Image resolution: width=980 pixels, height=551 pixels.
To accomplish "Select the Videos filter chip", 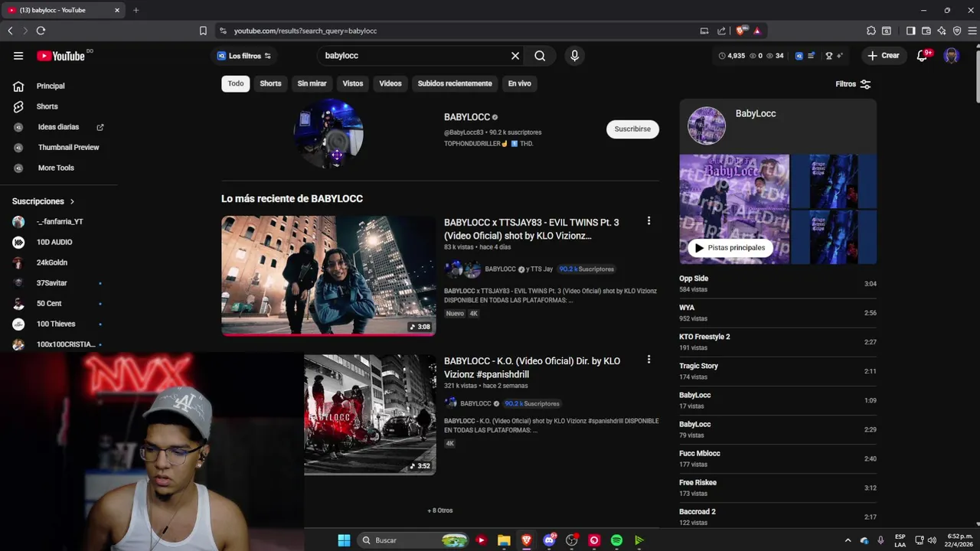I will coord(390,83).
